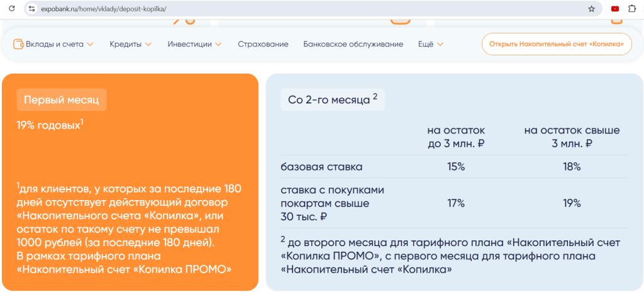The height and width of the screenshot is (292, 644).
Task: Go to Банковское обслуживание section
Action: [353, 44]
